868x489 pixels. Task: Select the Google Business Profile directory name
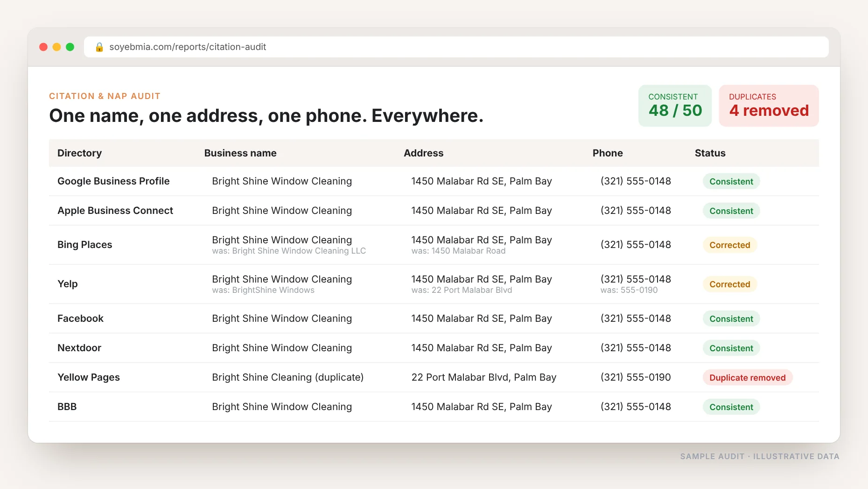tap(113, 181)
